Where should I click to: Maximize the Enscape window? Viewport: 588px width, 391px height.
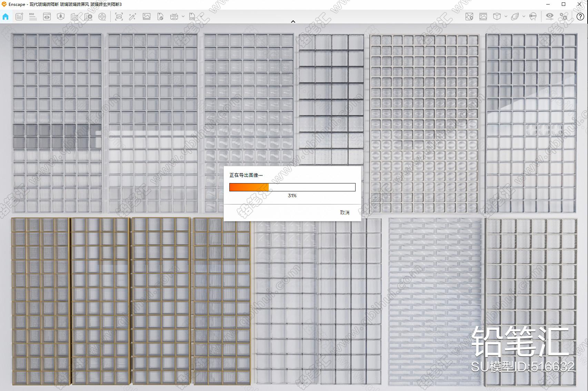(x=564, y=4)
